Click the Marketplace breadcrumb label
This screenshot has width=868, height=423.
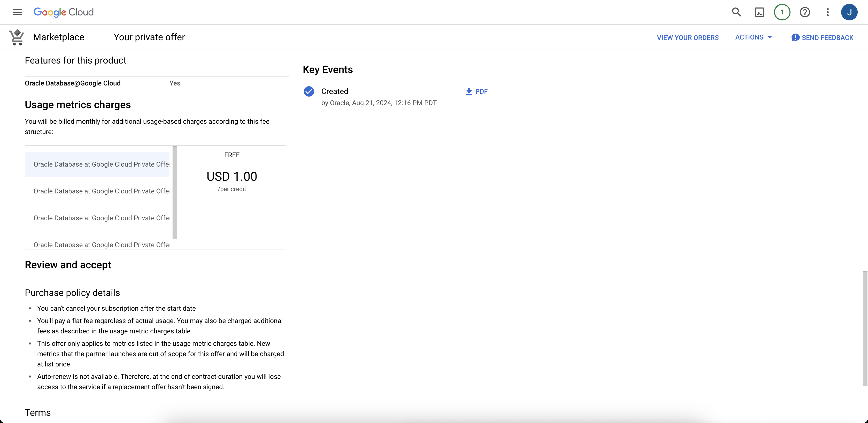(x=59, y=37)
